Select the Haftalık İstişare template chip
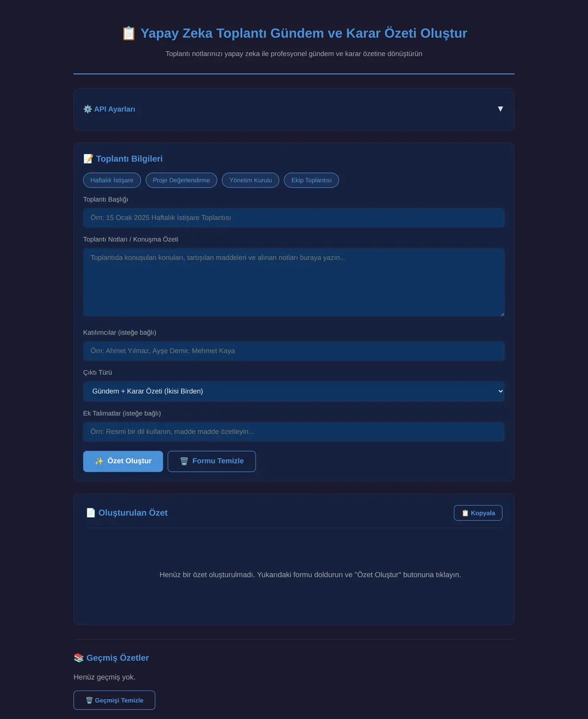The image size is (588, 719). coord(112,180)
